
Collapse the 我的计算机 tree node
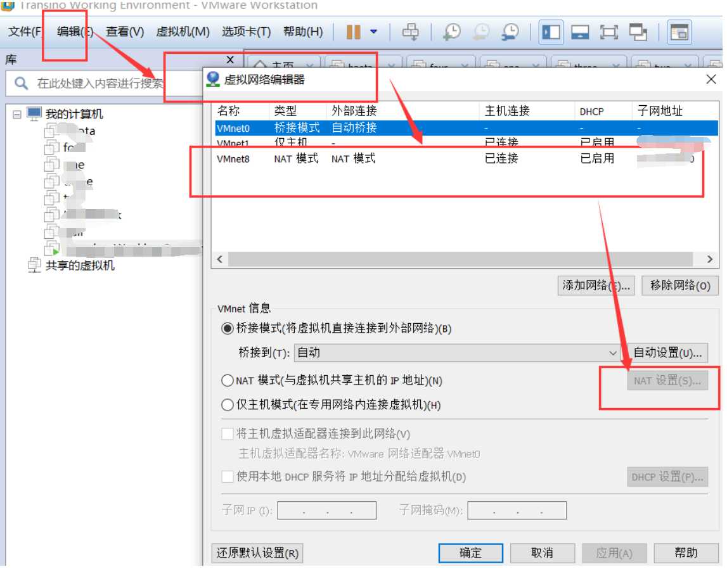(x=16, y=114)
